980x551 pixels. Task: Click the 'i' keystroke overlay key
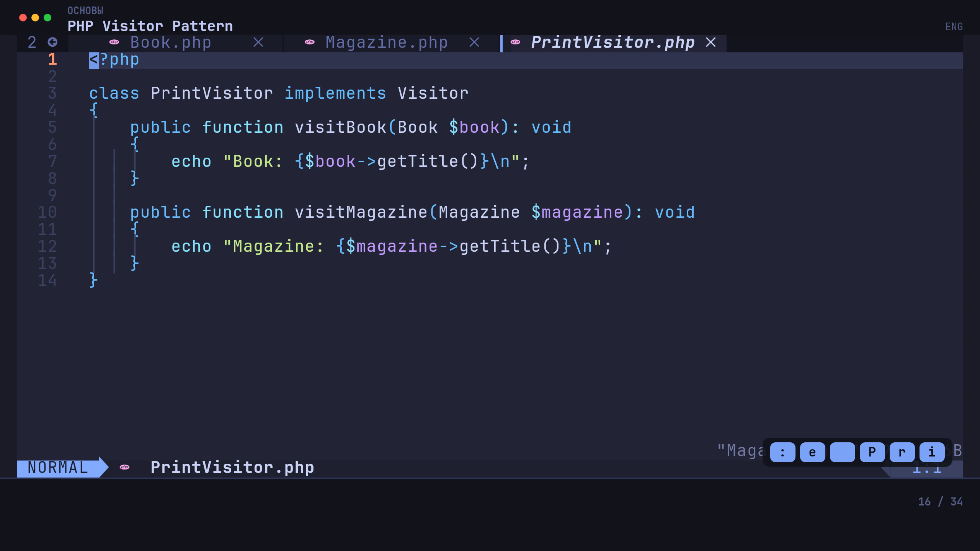click(x=932, y=452)
